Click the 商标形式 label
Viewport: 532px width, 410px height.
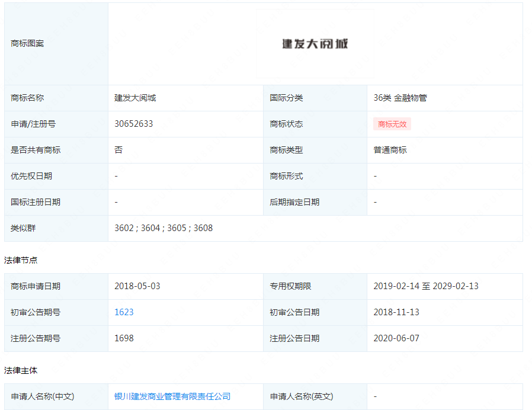pyautogui.click(x=286, y=176)
